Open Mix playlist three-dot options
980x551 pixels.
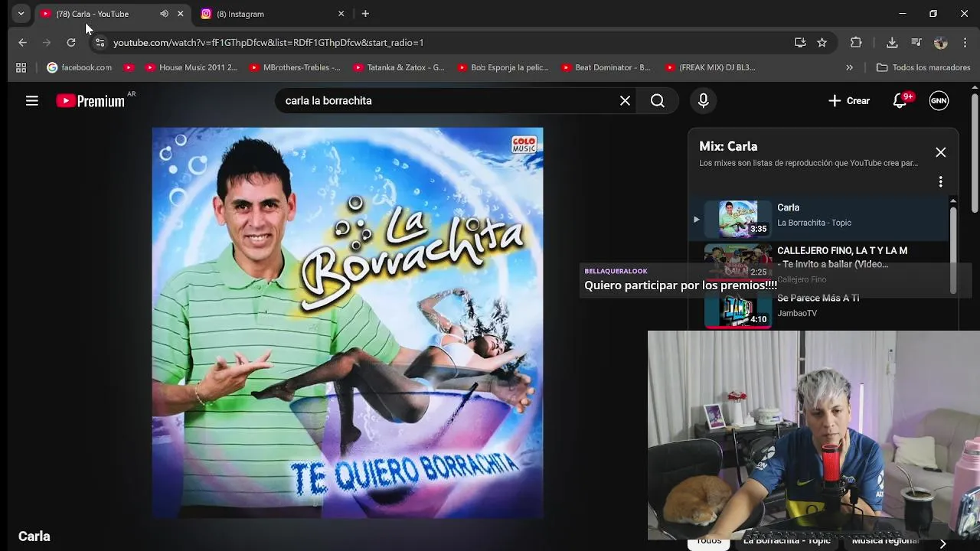tap(940, 181)
